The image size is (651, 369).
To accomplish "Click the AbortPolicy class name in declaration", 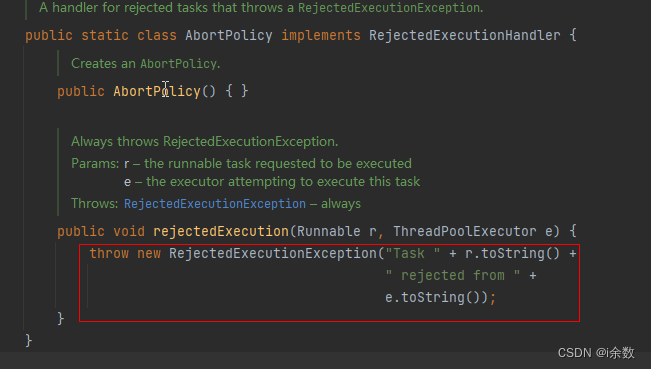I will tap(229, 36).
